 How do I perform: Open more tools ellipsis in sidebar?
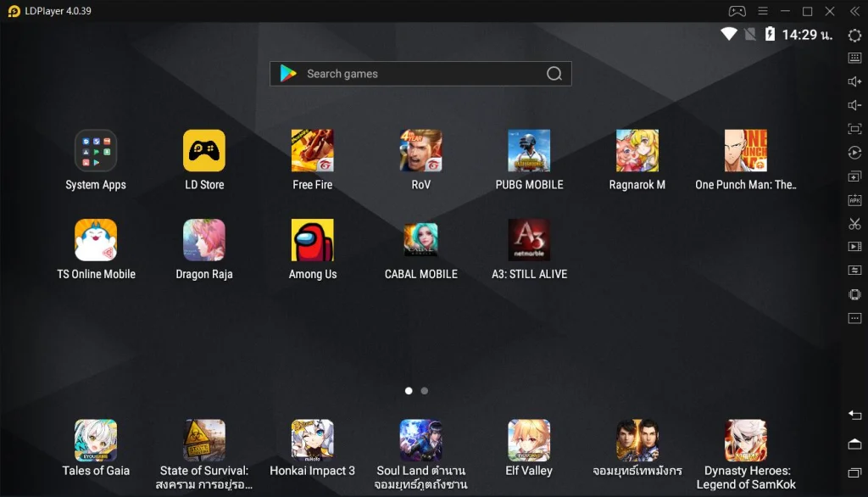coord(854,318)
